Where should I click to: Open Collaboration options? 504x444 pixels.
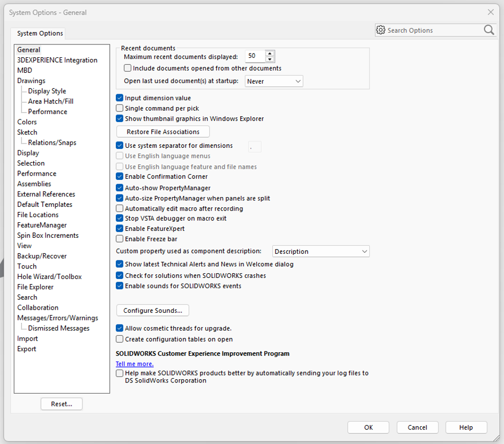tap(38, 307)
